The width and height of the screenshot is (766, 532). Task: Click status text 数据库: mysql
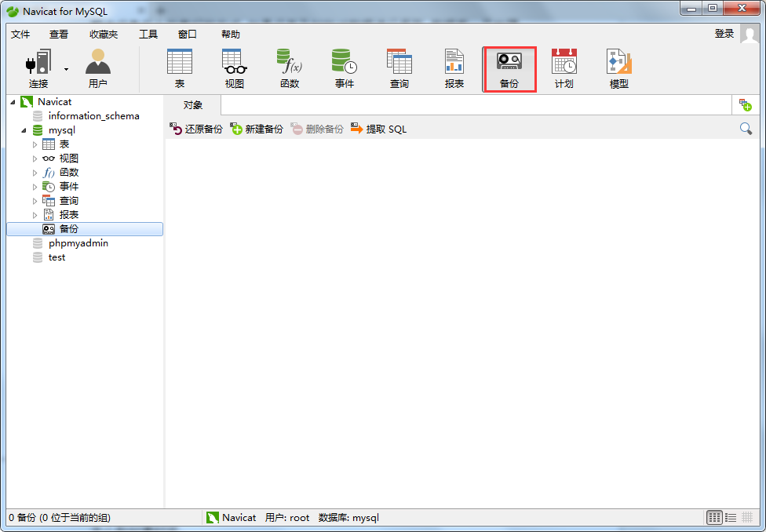click(x=348, y=518)
